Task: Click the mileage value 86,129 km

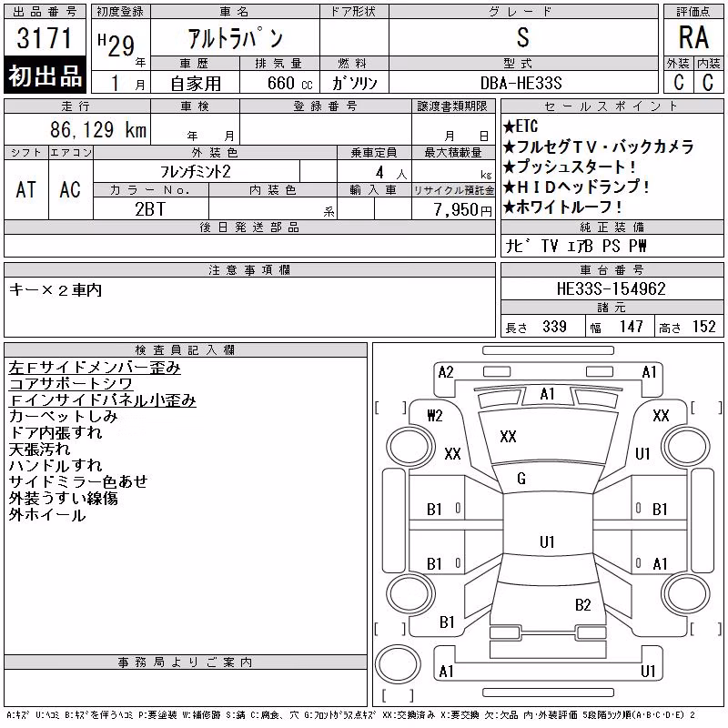Action: pyautogui.click(x=98, y=129)
